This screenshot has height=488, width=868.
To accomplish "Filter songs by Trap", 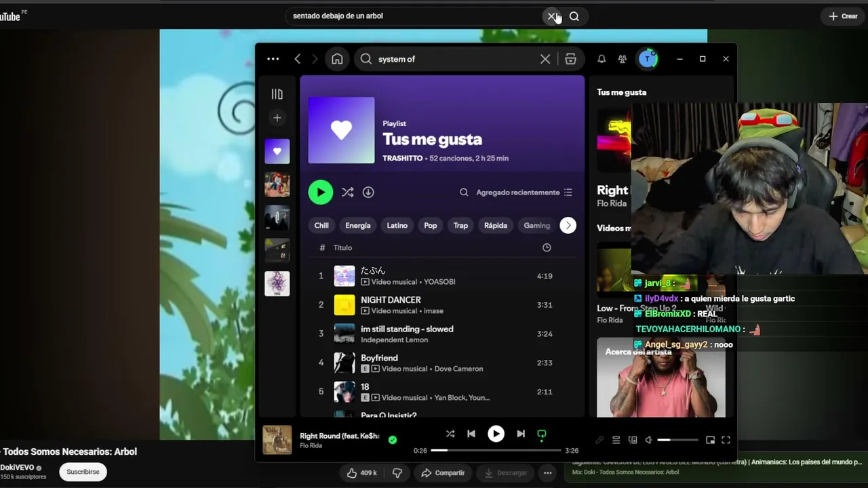I will point(460,226).
